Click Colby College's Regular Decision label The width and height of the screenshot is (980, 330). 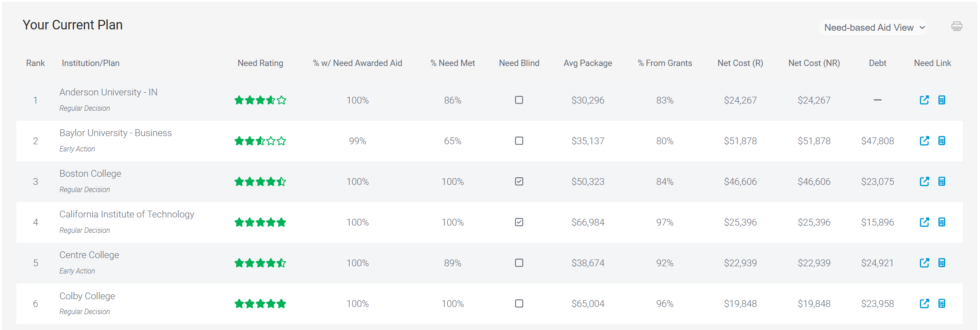84,312
